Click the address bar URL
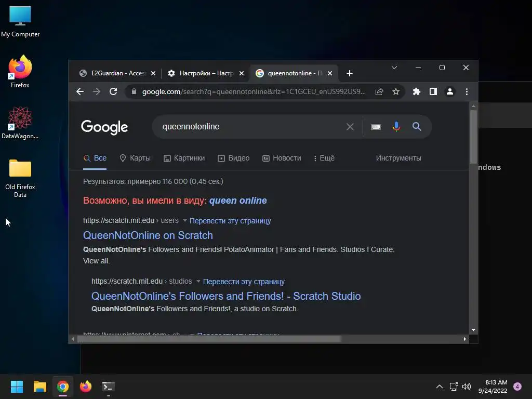Viewport: 532px width, 399px height. (x=254, y=91)
